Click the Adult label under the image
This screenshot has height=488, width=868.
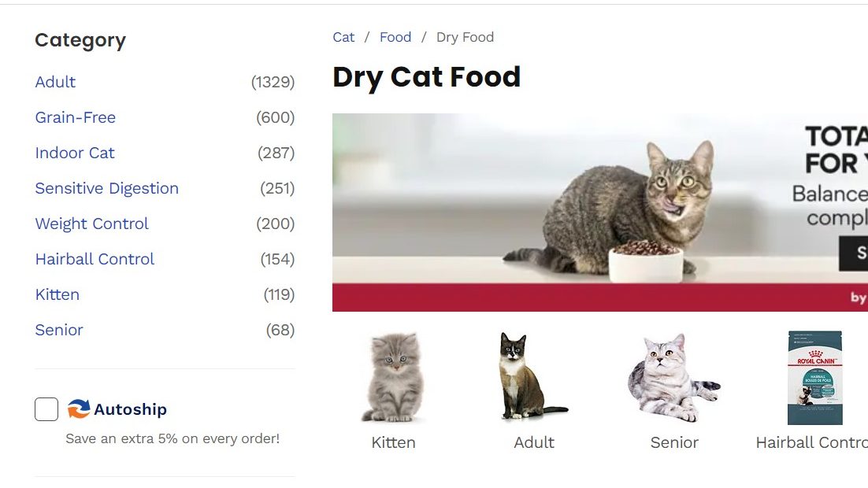534,442
